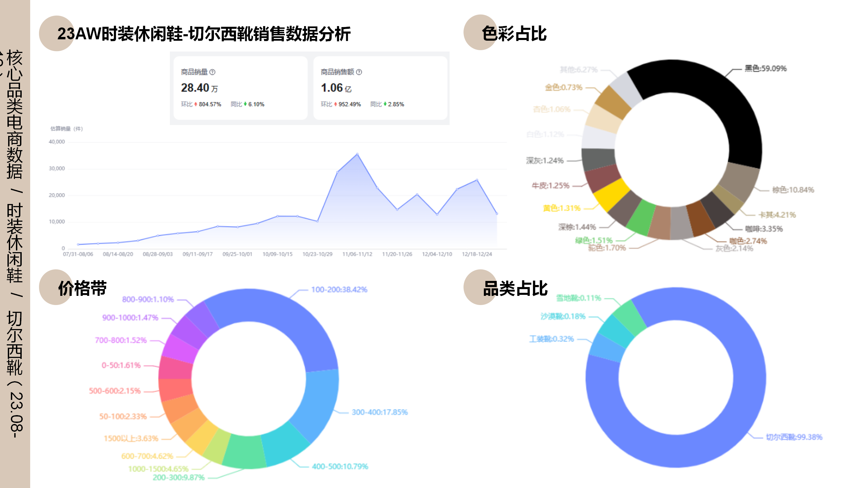Screen dimensions: 868x488
Task: Click the 环比 label under 商品销量
Action: pyautogui.click(x=186, y=104)
